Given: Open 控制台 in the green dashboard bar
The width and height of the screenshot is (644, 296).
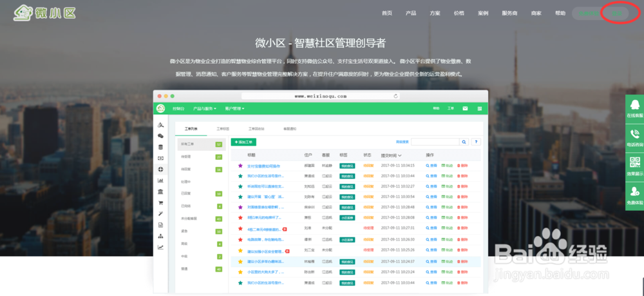Looking at the screenshot, I should click(x=178, y=108).
